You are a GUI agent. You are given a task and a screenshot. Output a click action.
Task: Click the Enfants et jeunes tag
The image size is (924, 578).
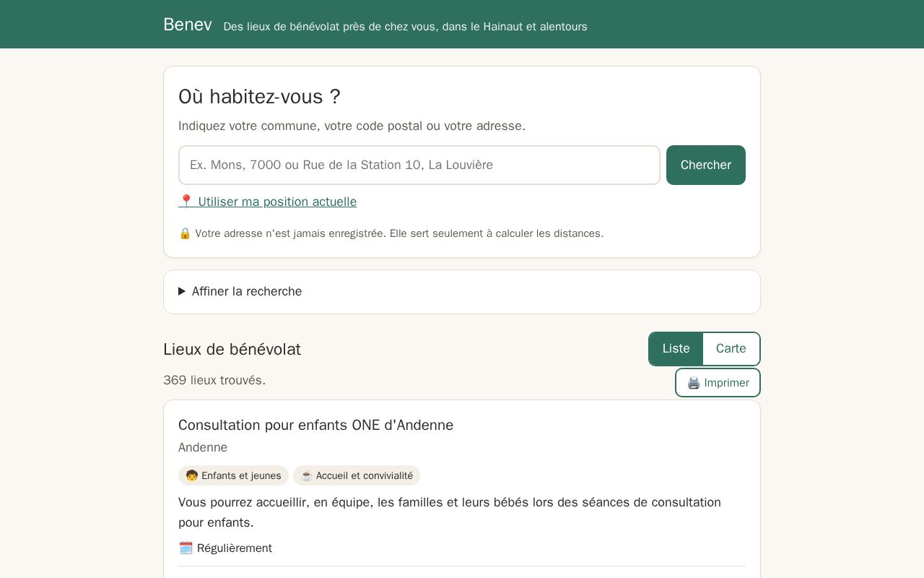(x=233, y=475)
